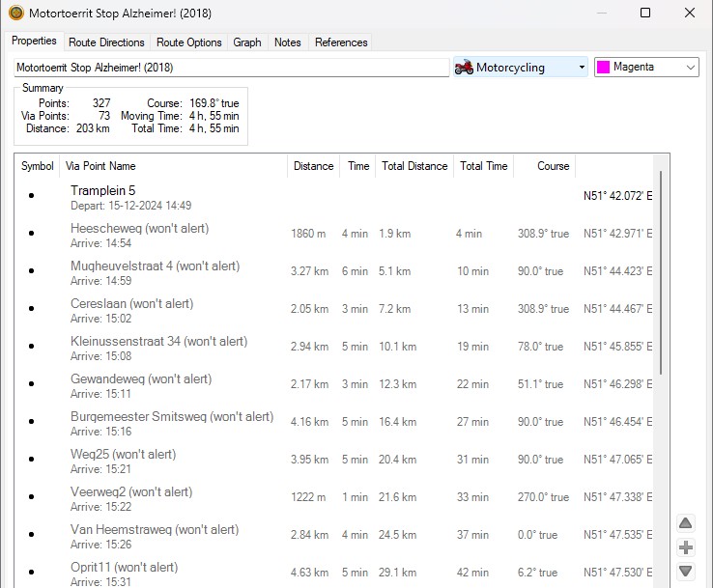
Task: Click the symbol dot beside Heescheweg
Action: pyautogui.click(x=32, y=234)
